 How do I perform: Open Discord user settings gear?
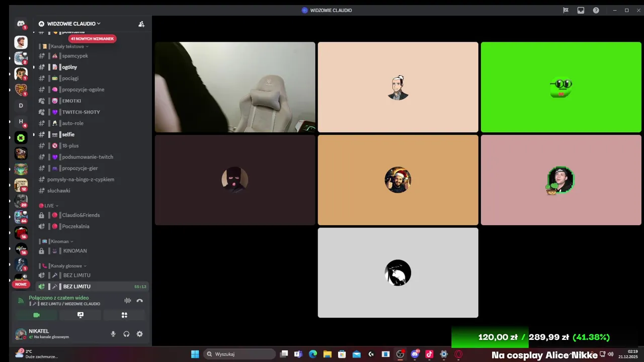[139, 334]
